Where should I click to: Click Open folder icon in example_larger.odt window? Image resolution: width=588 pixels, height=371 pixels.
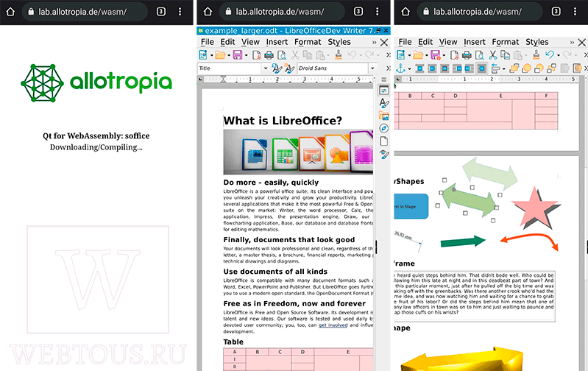click(x=220, y=55)
